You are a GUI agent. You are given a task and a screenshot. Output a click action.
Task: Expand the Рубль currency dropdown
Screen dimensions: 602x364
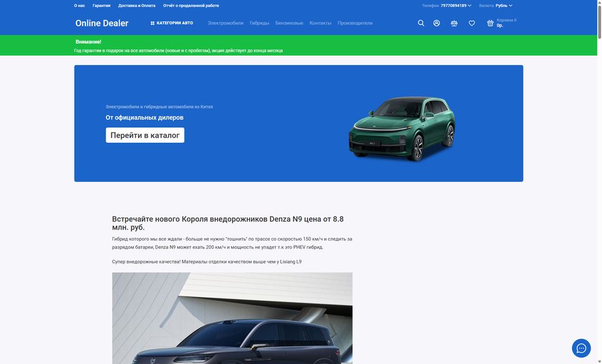tap(504, 6)
